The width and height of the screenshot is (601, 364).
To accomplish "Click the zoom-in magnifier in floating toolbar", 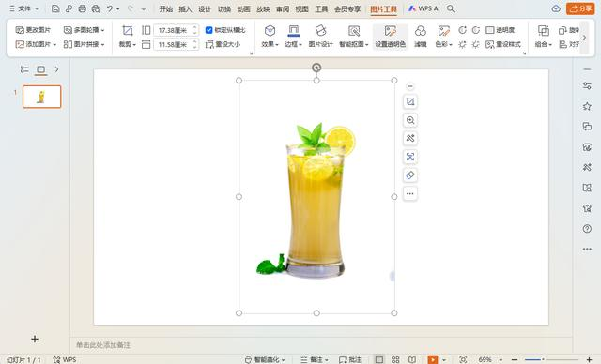I will click(410, 120).
